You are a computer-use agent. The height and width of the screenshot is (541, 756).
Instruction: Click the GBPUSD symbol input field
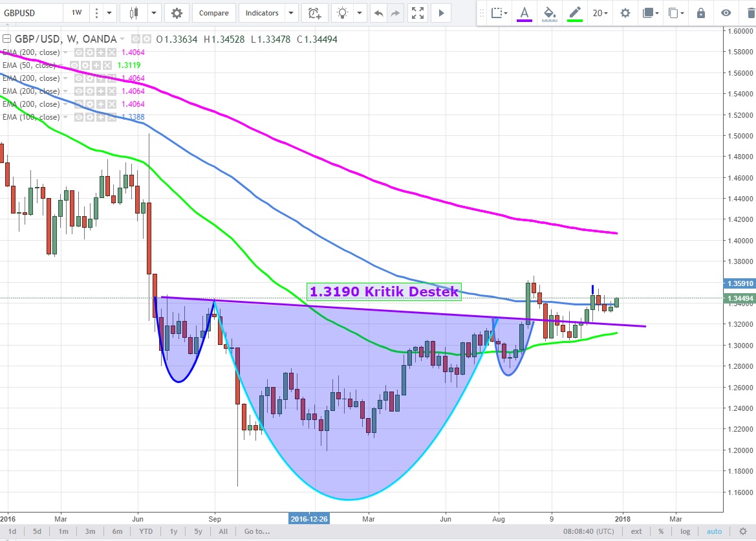[x=31, y=13]
